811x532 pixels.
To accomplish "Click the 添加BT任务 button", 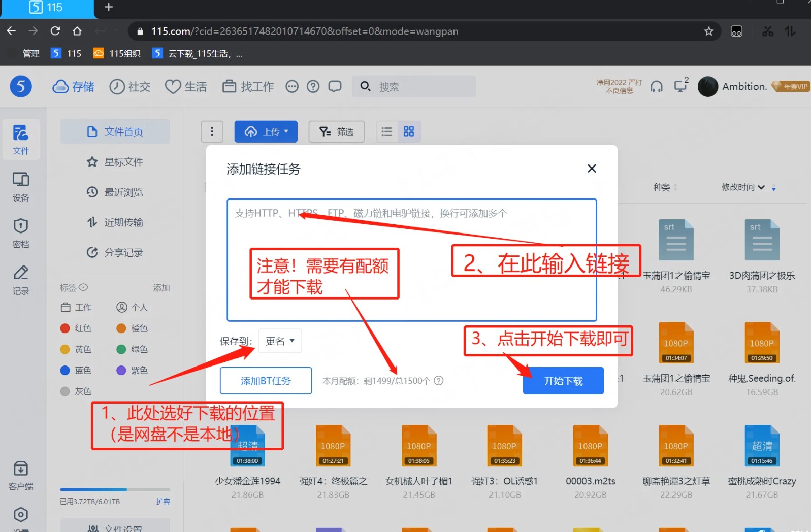I will (x=266, y=381).
